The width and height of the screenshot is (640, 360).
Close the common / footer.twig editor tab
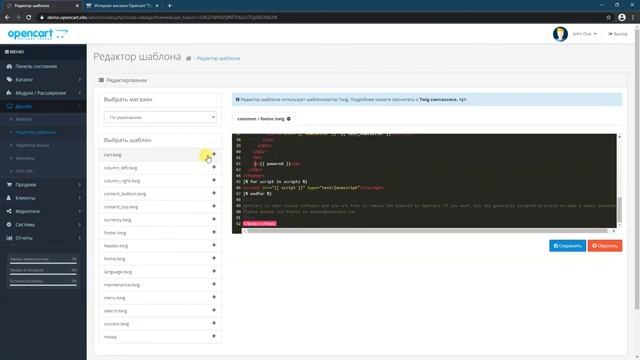[289, 119]
